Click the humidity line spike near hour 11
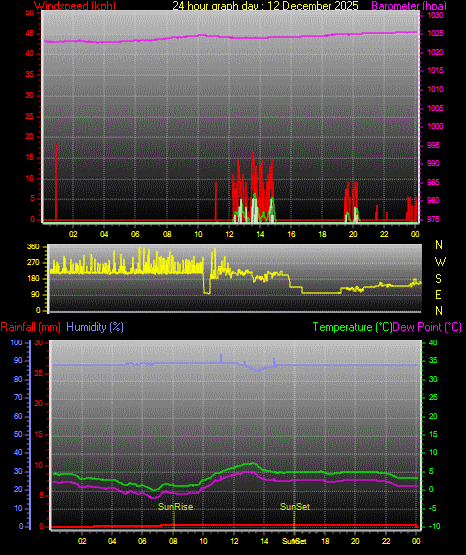Screen dimensions: 466x555 pyautogui.click(x=221, y=358)
